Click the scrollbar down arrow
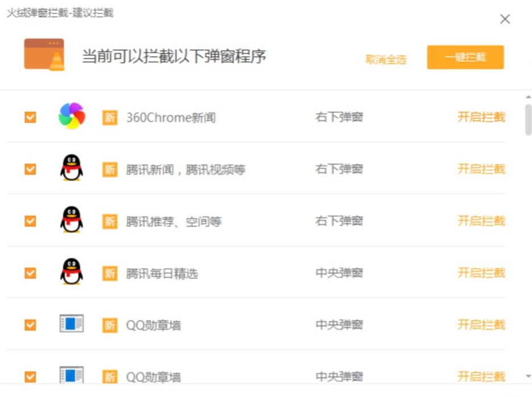Image resolution: width=532 pixels, height=397 pixels. [x=528, y=375]
